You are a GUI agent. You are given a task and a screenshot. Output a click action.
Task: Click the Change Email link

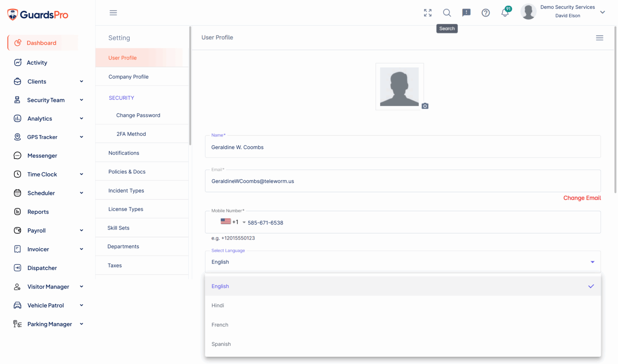(582, 198)
